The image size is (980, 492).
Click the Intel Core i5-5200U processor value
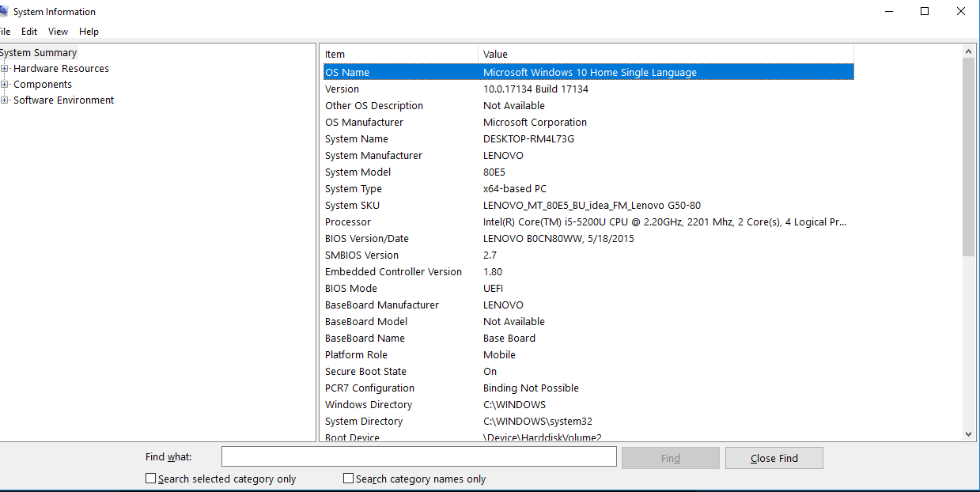(x=665, y=222)
